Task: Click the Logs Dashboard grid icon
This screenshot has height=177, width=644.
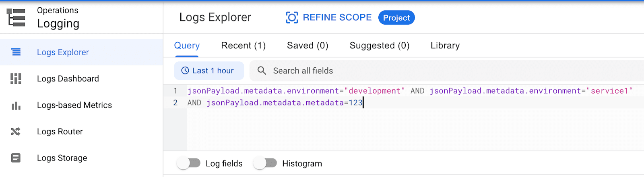Action: pos(16,79)
